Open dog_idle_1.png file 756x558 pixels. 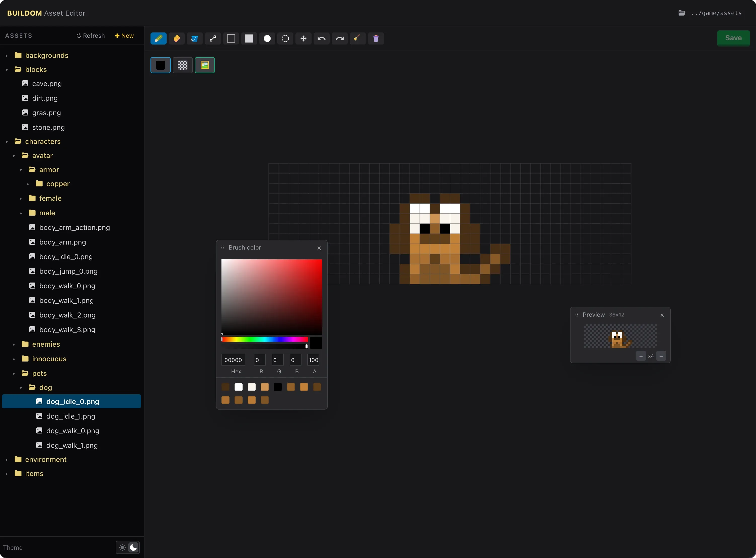point(71,416)
